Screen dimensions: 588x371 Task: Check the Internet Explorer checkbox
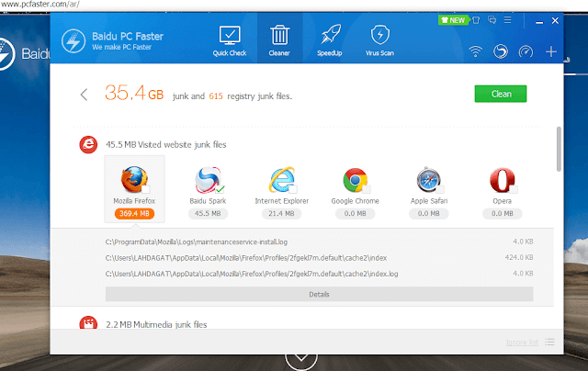tap(293, 189)
